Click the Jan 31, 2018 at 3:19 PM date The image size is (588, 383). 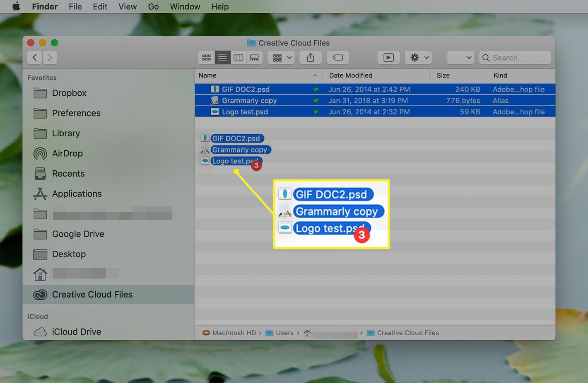[368, 100]
